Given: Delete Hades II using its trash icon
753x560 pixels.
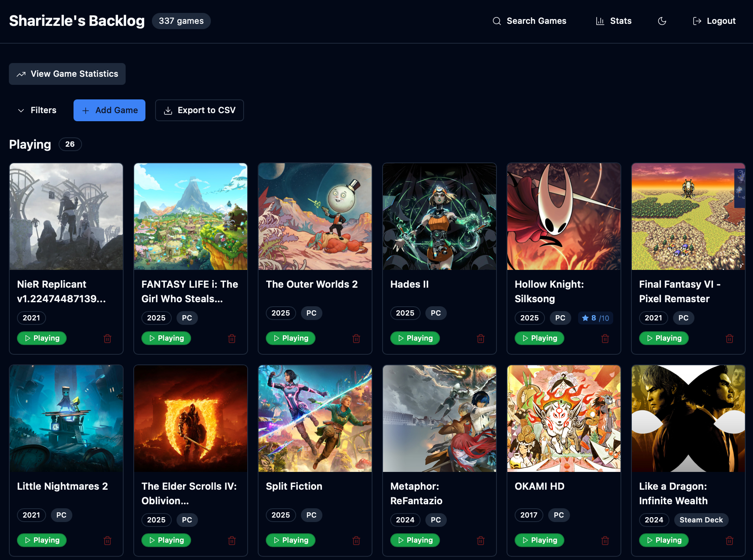Looking at the screenshot, I should pos(480,339).
